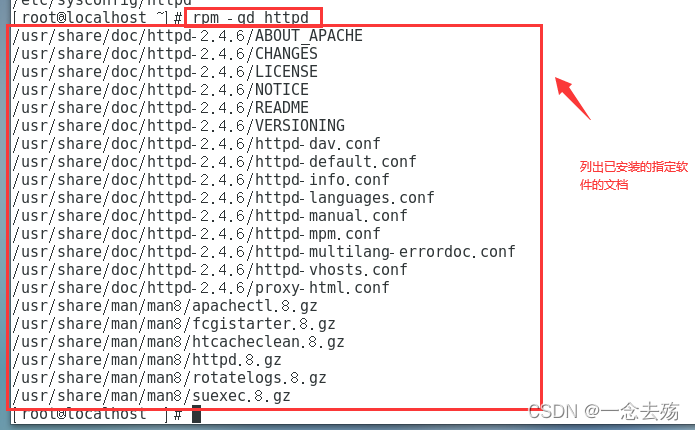Click the proxy-html.conf path line
Image resolution: width=695 pixels, height=430 pixels.
click(201, 288)
